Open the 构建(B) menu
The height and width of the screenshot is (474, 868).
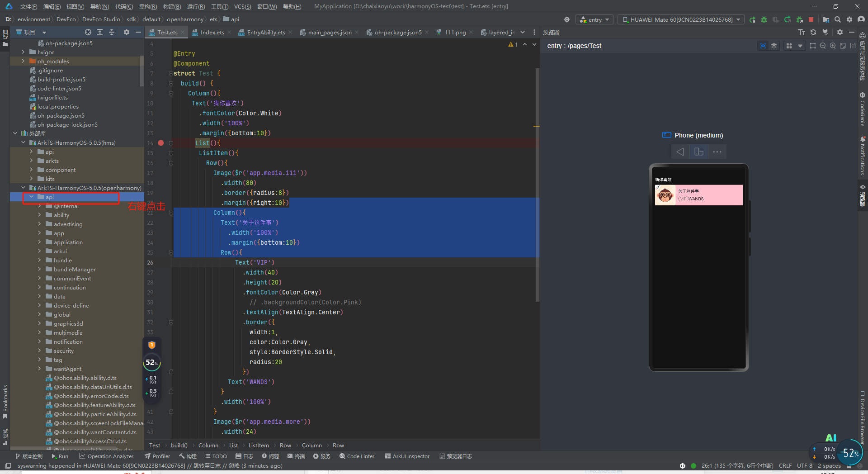click(x=172, y=6)
